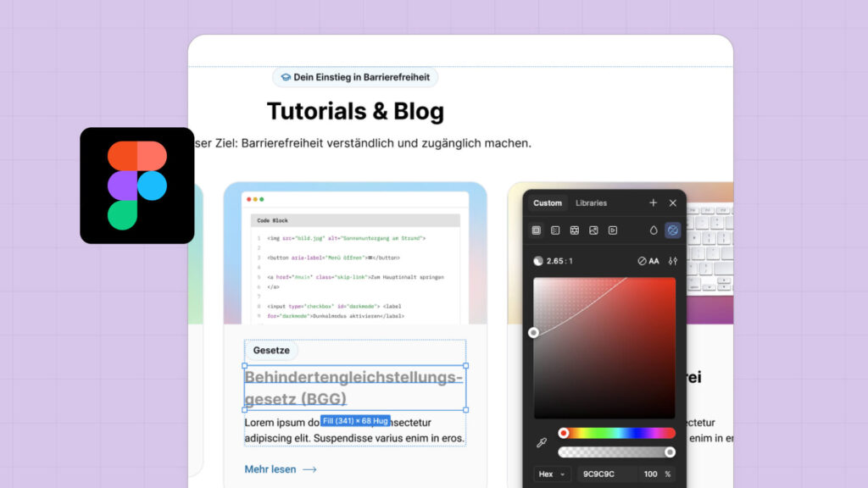Click the plus to add a style
The width and height of the screenshot is (868, 488).
[x=654, y=202]
